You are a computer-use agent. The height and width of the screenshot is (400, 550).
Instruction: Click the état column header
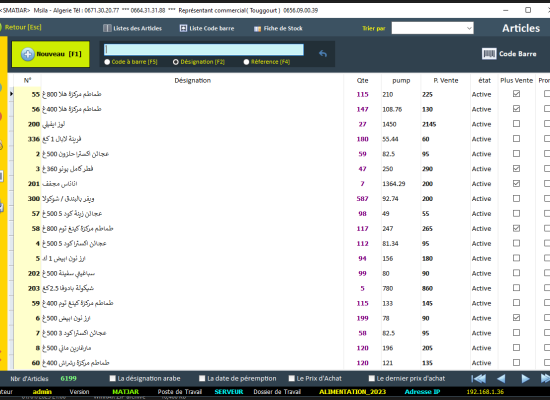pos(484,80)
